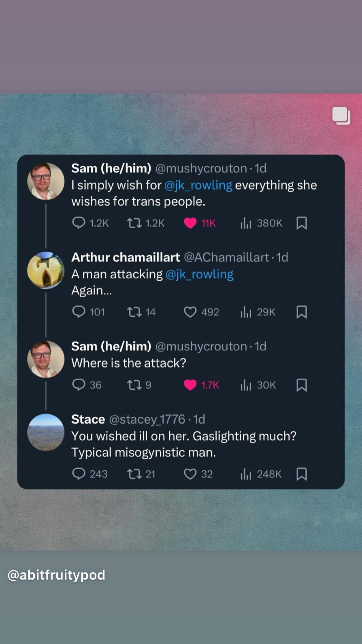Click retweet icon on Sam's first tweet

[x=134, y=223]
